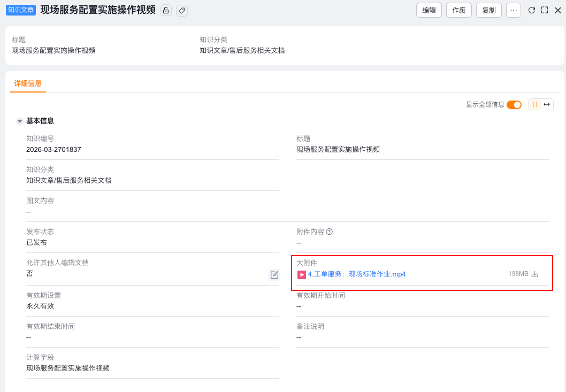This screenshot has width=566, height=392.
Task: Click the fullscreen expand icon
Action: click(x=545, y=10)
